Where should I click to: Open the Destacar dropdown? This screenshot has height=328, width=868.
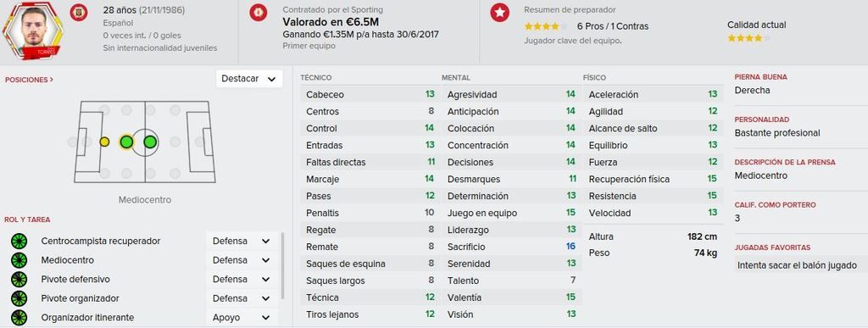[249, 79]
